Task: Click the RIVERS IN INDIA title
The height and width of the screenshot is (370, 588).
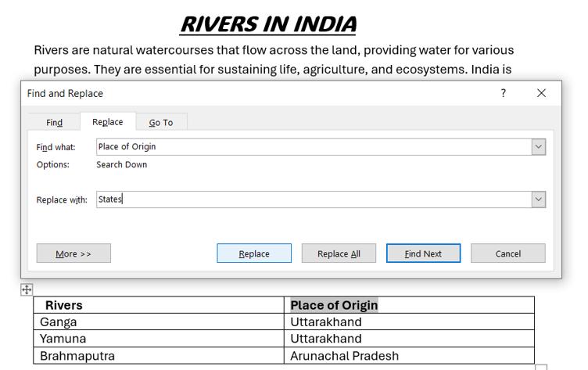Action: [x=268, y=24]
